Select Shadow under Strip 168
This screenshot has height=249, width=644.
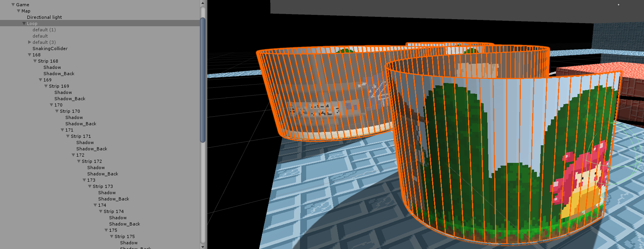coord(52,67)
